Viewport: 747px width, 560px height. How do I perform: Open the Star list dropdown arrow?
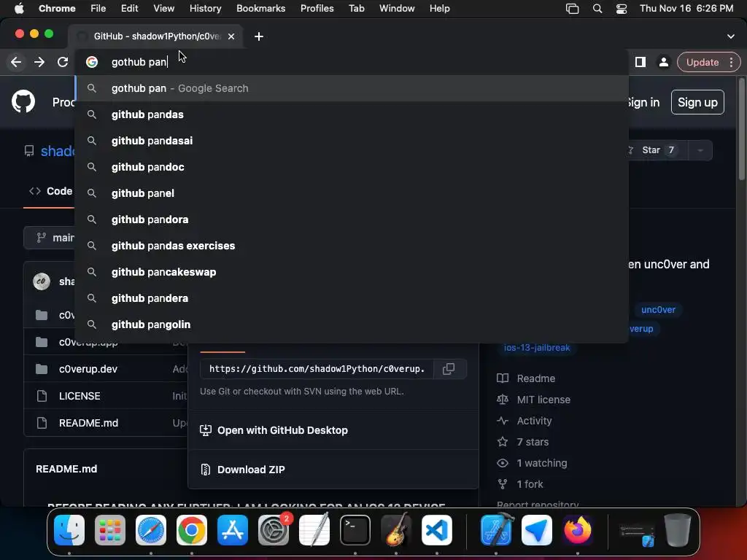[700, 150]
